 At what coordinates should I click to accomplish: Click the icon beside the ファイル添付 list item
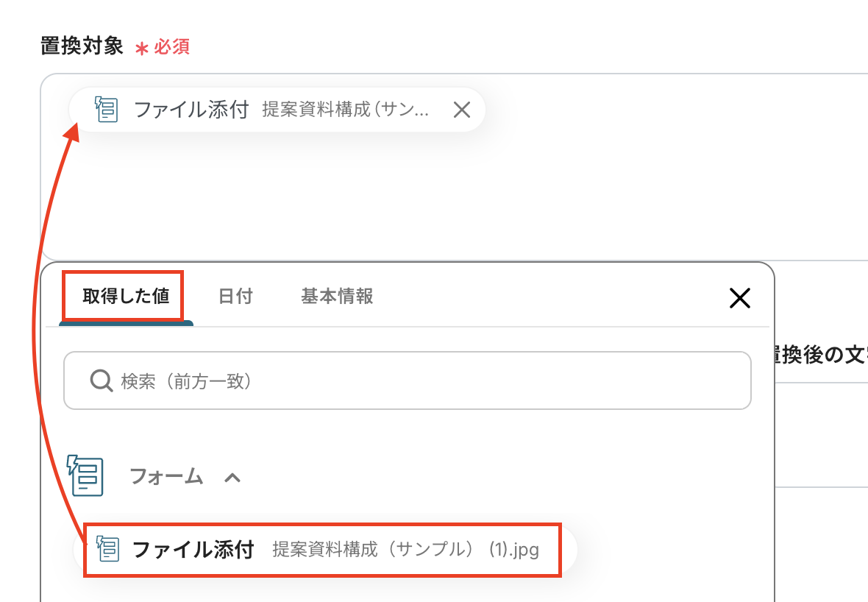pos(108,549)
